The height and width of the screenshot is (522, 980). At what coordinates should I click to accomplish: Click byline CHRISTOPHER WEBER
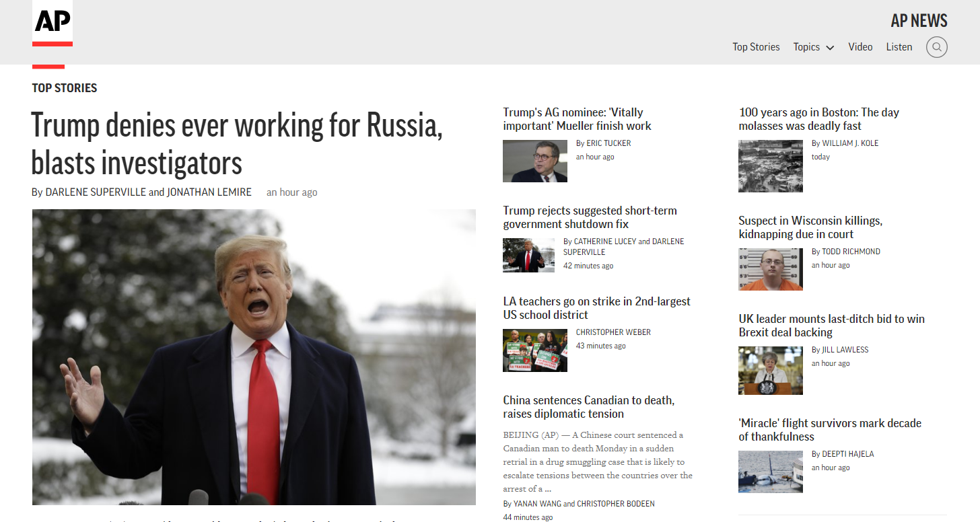click(613, 332)
